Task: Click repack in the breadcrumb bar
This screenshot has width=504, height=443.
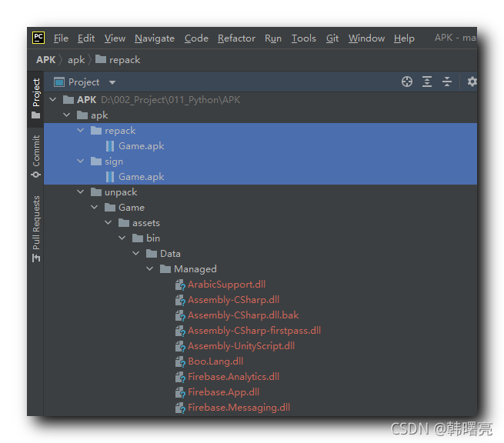Action: (x=125, y=60)
